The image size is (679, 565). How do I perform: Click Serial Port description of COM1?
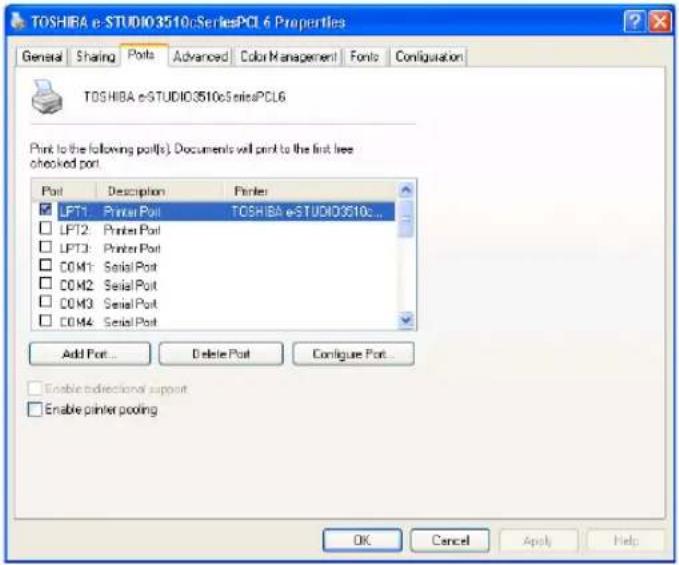[x=130, y=267]
